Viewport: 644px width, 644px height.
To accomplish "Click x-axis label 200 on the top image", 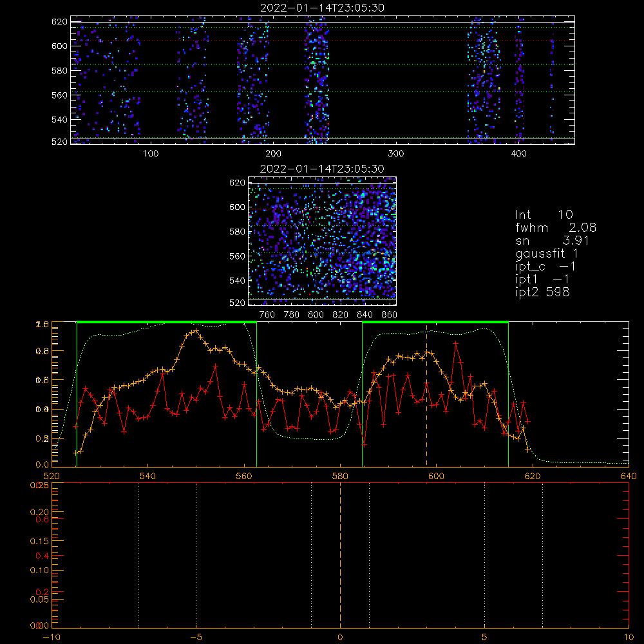I will click(274, 154).
